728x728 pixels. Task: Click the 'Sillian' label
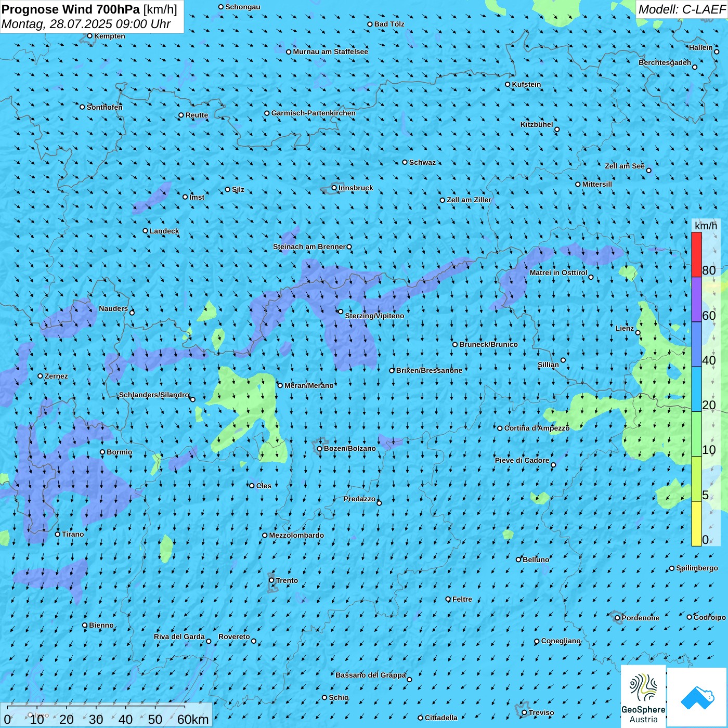[x=548, y=365]
